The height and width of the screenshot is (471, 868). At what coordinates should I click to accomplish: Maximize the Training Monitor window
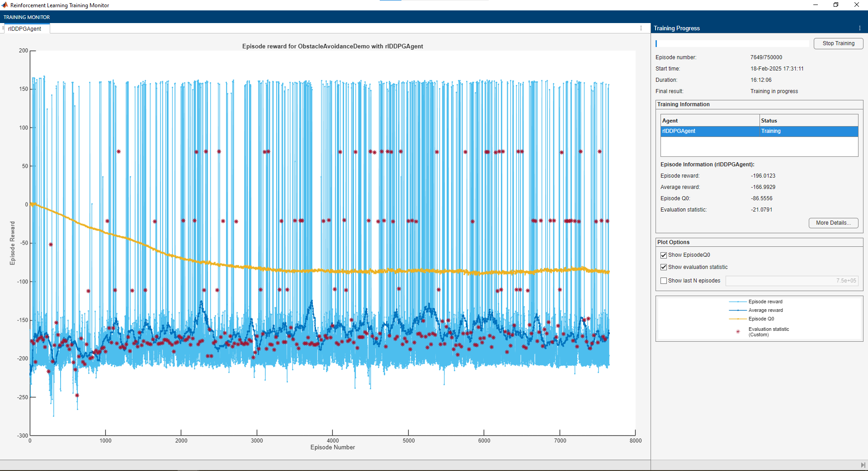(836, 5)
